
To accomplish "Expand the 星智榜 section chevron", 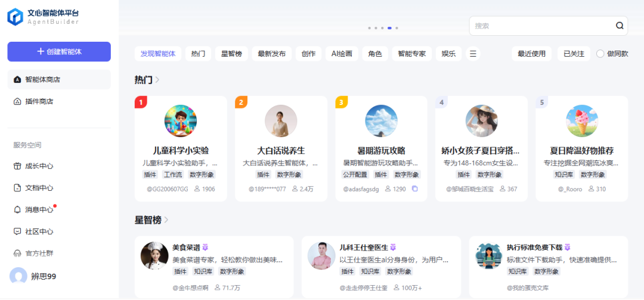I will point(166,220).
